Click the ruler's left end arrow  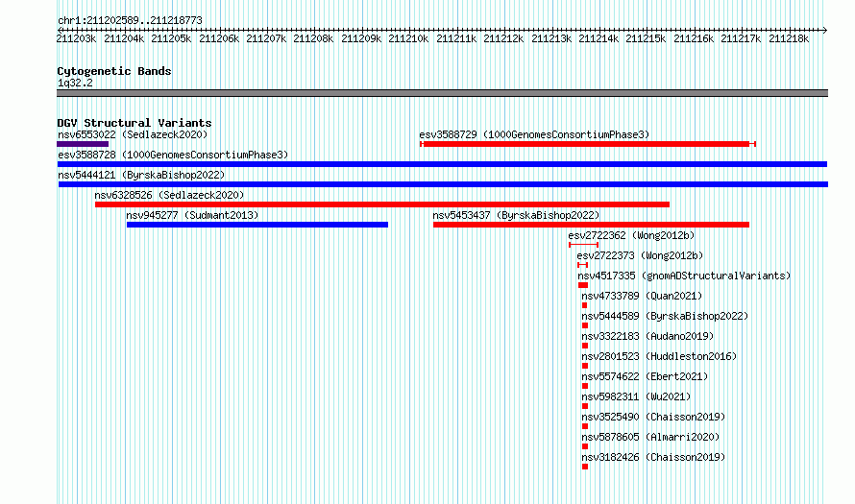tap(60, 30)
